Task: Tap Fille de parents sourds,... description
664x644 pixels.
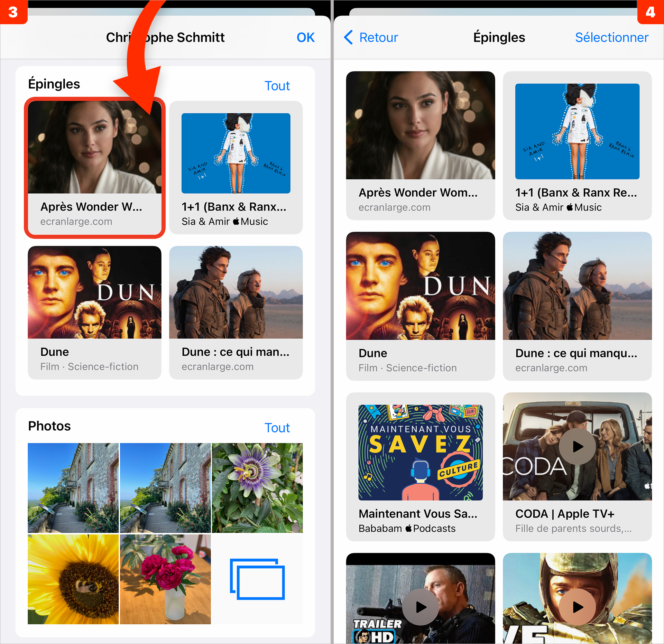Action: [573, 528]
